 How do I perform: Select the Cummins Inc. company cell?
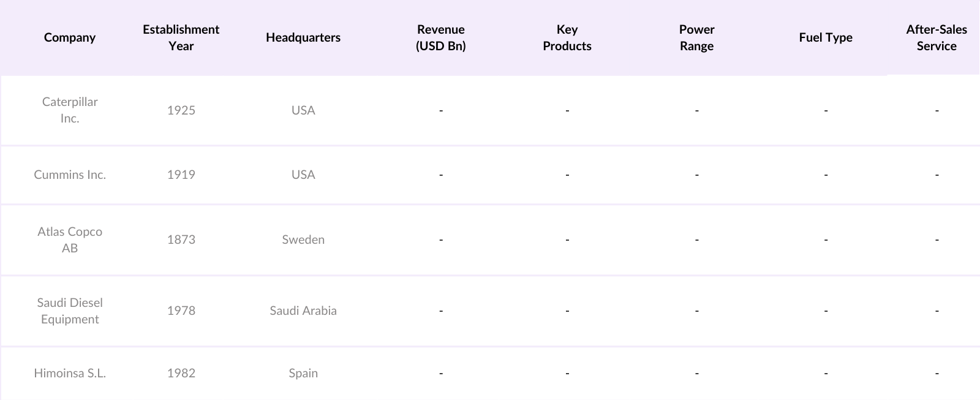(70, 175)
